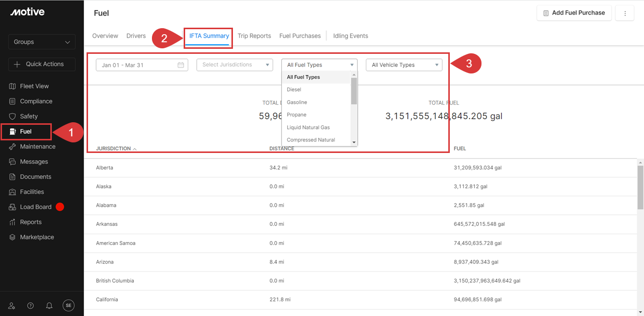
Task: Expand the Groups dropdown
Action: point(42,42)
